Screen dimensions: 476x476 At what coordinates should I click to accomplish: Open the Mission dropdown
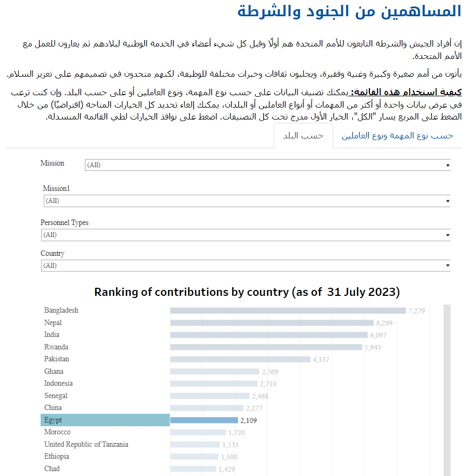pyautogui.click(x=267, y=165)
